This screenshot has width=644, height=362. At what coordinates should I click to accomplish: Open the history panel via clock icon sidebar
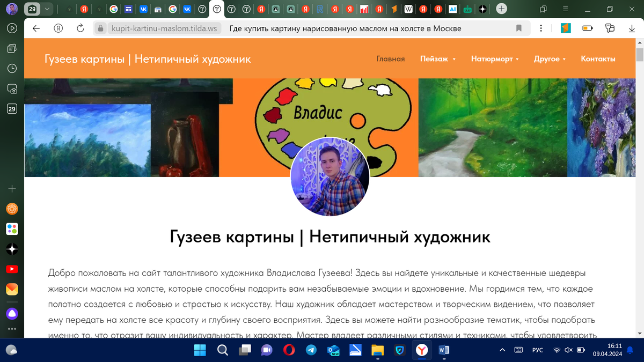[x=12, y=68]
